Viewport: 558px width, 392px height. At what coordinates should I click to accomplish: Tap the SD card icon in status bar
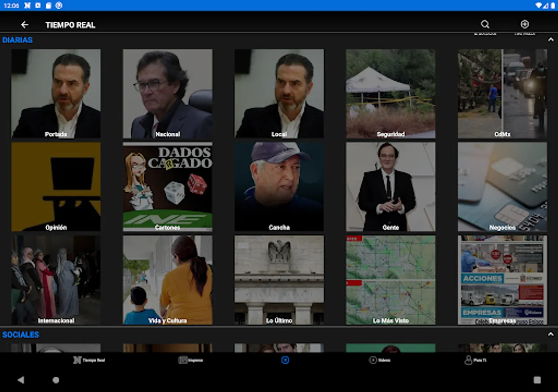[48, 5]
